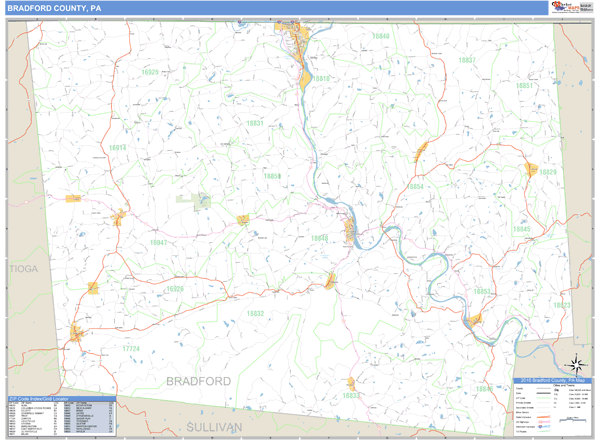Click the "BRADFORD COUNTY, PA" map title
Image resolution: width=600 pixels, height=440 pixels.
click(x=54, y=8)
